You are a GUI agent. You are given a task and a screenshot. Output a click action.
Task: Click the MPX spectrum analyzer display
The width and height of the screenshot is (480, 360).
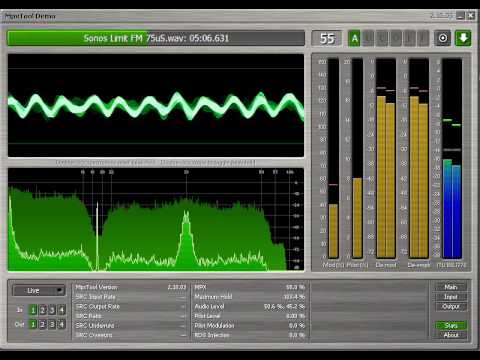tap(156, 219)
